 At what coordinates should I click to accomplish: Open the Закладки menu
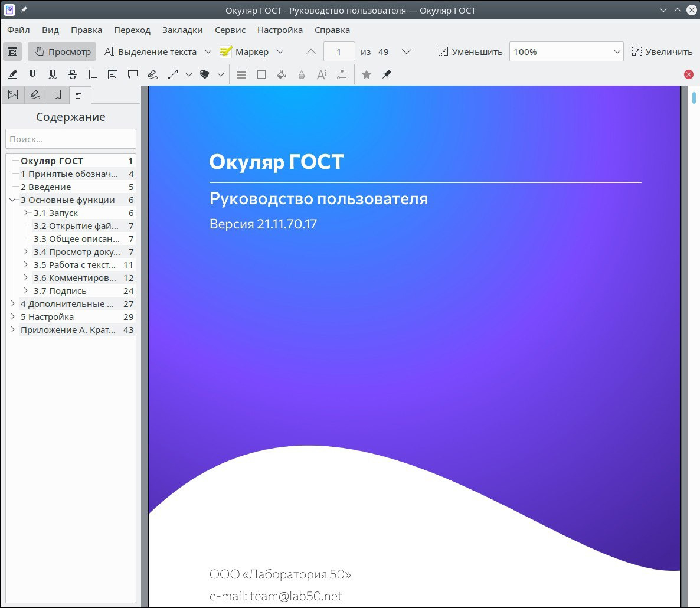pyautogui.click(x=182, y=30)
